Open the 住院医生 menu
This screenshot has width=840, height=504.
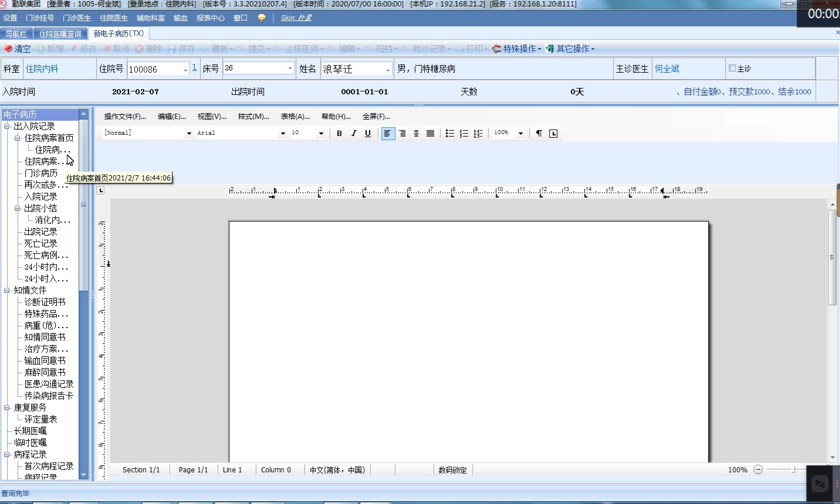click(x=114, y=18)
